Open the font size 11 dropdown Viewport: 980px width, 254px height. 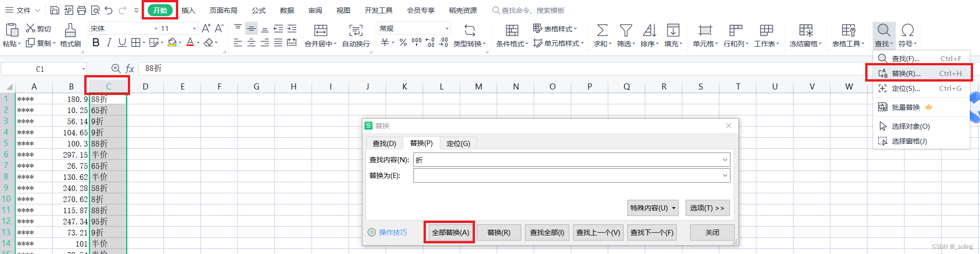pyautogui.click(x=194, y=29)
